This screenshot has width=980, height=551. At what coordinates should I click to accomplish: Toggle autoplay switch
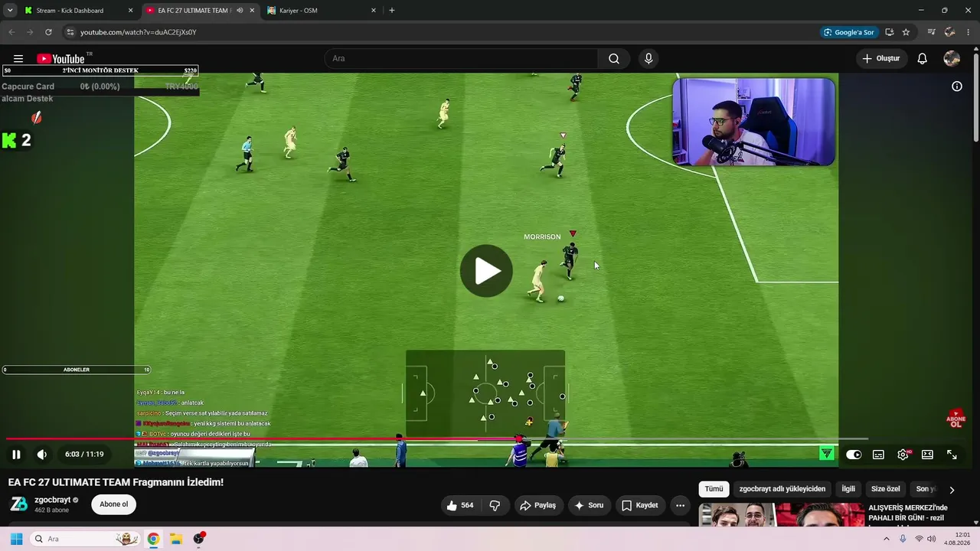[x=854, y=455]
